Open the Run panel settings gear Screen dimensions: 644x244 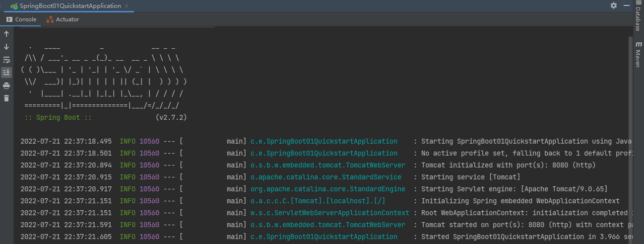pos(614,5)
